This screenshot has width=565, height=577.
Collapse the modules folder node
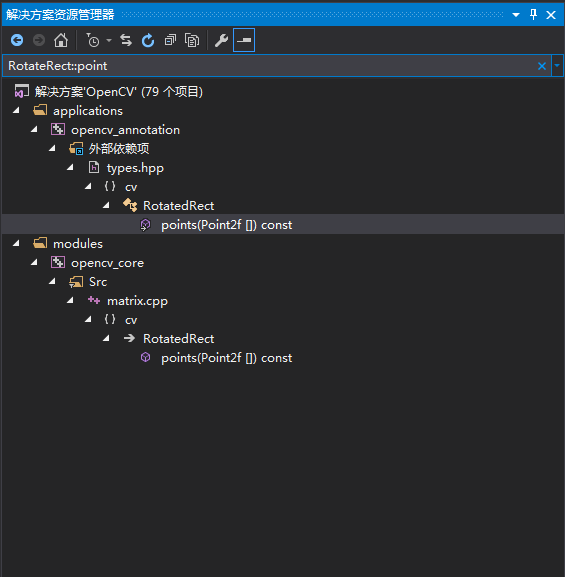point(16,243)
